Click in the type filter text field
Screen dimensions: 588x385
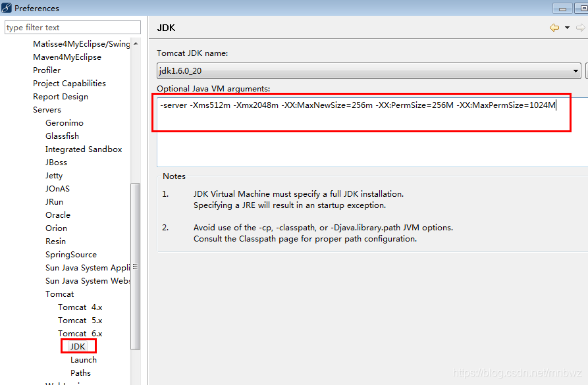tap(72, 28)
